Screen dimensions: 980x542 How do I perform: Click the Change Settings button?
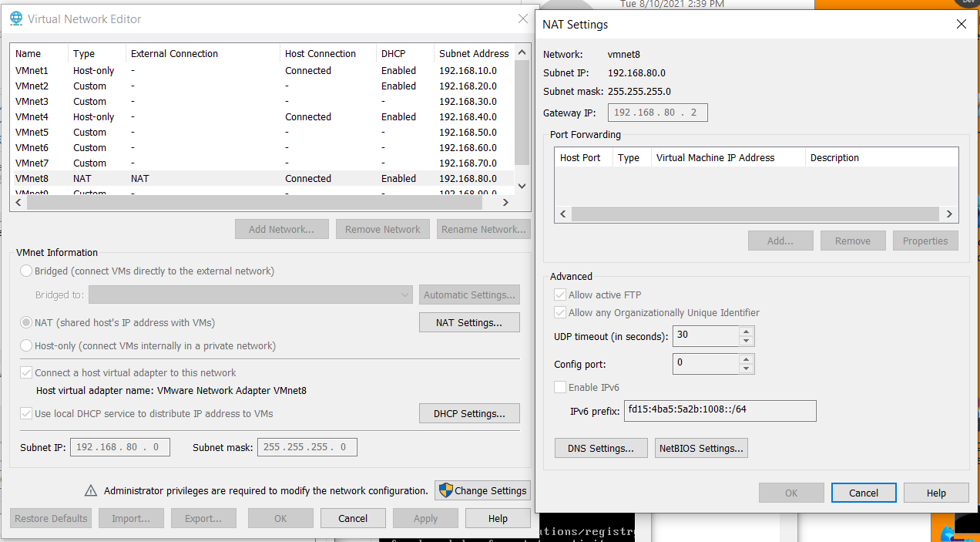(482, 490)
